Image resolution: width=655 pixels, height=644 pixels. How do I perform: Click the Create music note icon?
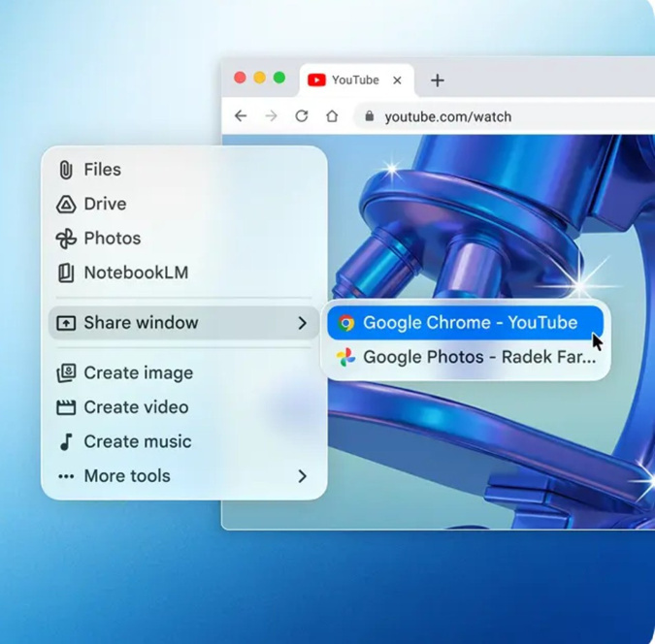66,442
